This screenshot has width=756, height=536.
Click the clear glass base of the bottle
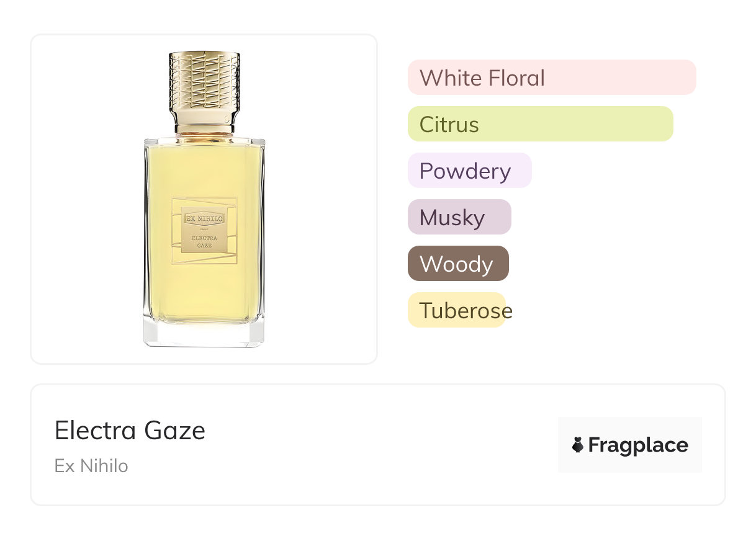point(204,333)
